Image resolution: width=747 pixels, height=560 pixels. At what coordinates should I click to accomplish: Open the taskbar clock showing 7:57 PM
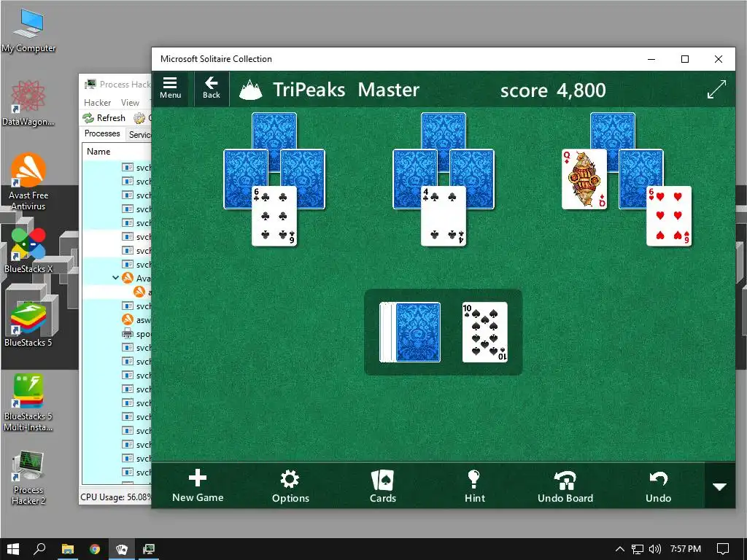(686, 549)
